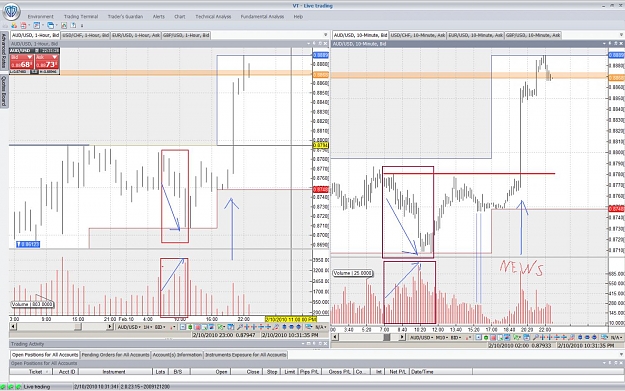Screen dimensions: 625x391
Task: Click blue square icon in left chart toolbar
Action: tap(183, 327)
